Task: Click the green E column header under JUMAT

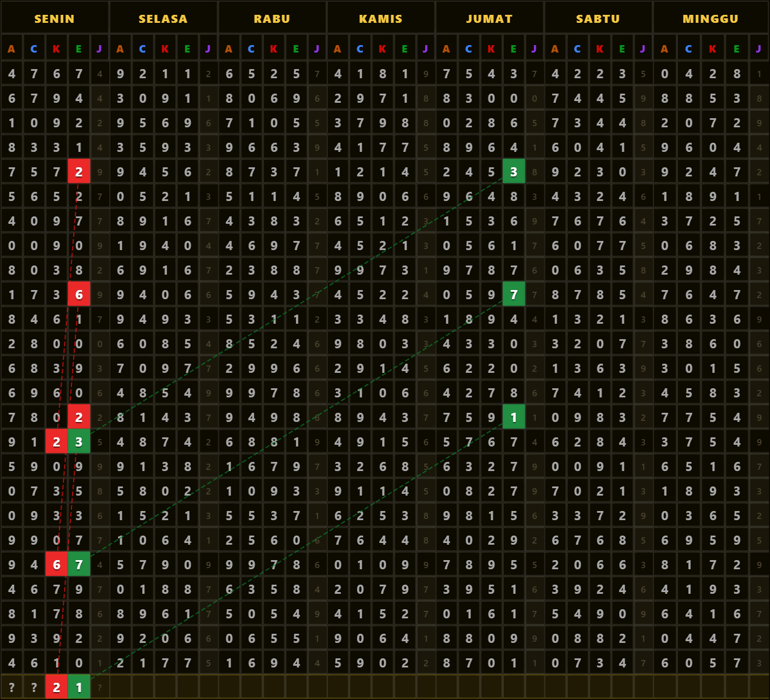Action: [514, 49]
